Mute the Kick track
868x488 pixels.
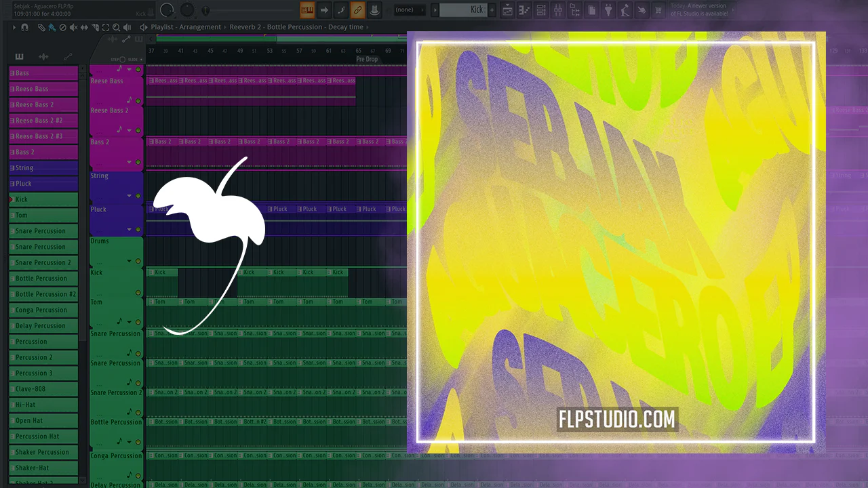click(138, 293)
